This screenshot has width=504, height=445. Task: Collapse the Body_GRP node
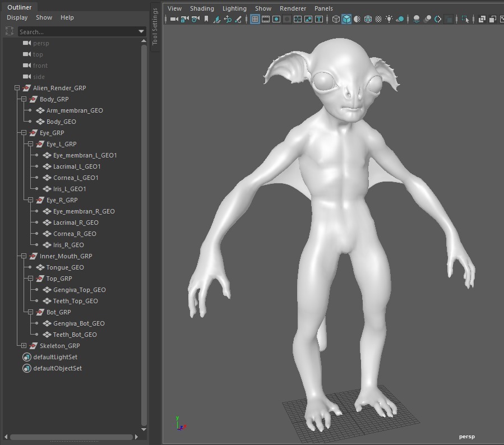coord(24,99)
